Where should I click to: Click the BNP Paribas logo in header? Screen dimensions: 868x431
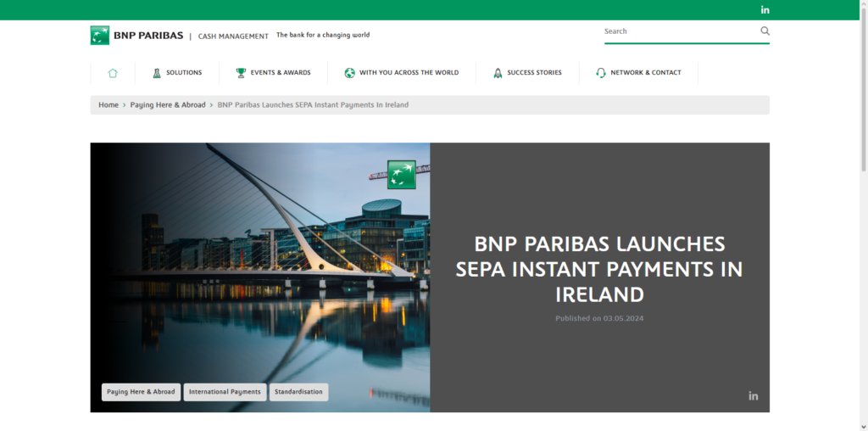pos(100,36)
